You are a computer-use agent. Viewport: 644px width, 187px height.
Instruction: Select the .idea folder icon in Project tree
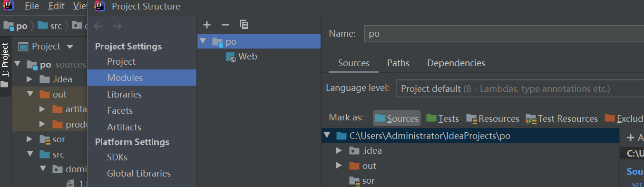[x=45, y=79]
